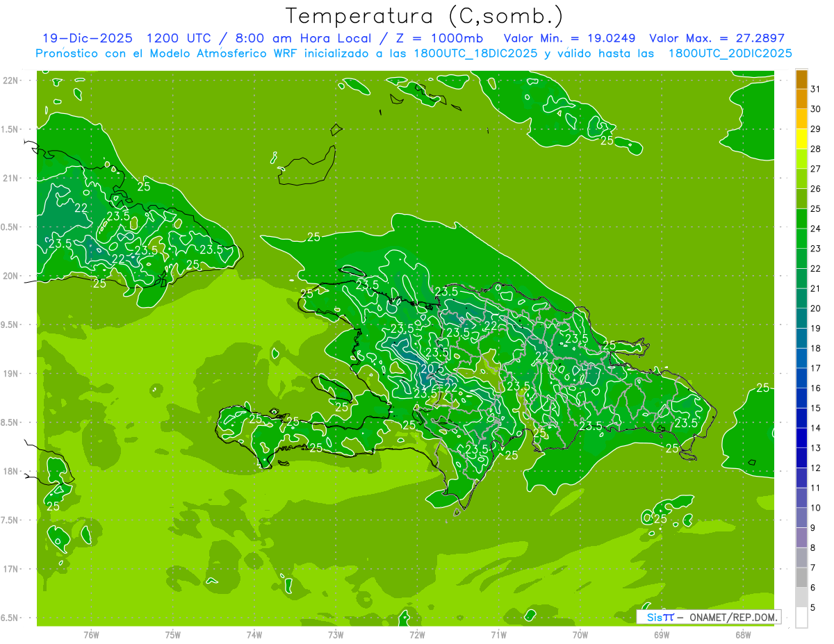The height and width of the screenshot is (644, 834).
Task: Click the "17N" latitude axis label
Action: [x=11, y=569]
